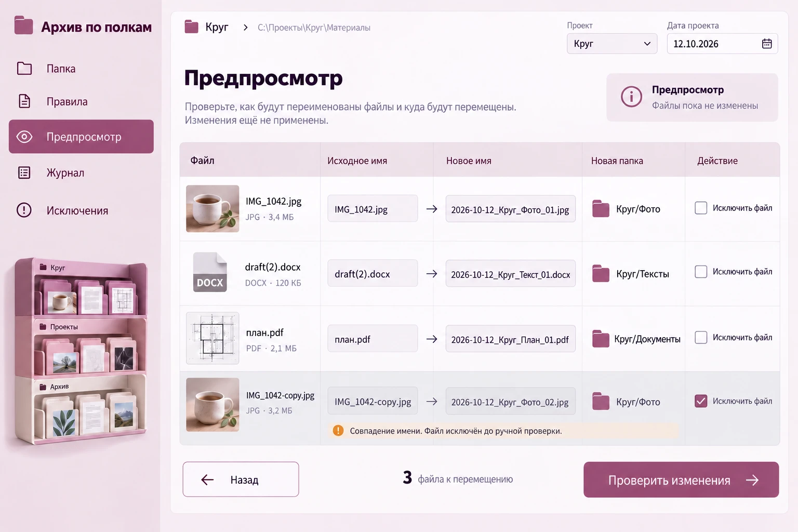Click the Назад button
The height and width of the screenshot is (532, 798).
point(241,479)
